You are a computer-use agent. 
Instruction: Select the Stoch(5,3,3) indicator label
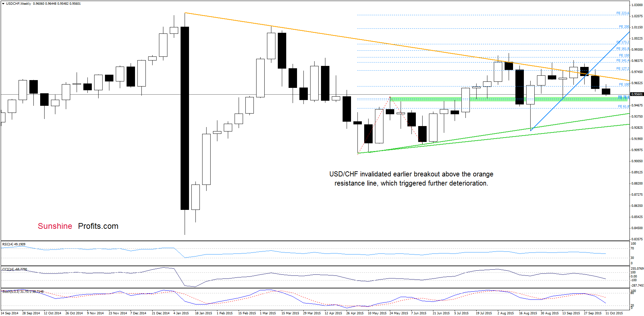click(23, 291)
